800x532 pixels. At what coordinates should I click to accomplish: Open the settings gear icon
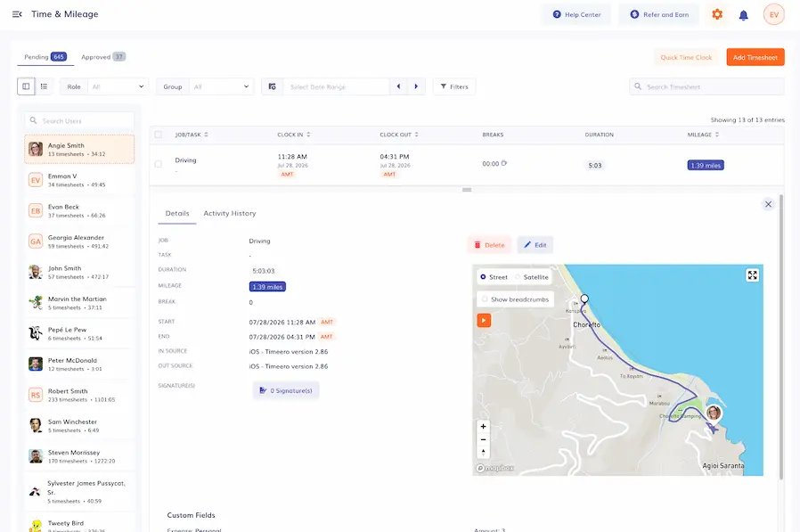click(717, 14)
